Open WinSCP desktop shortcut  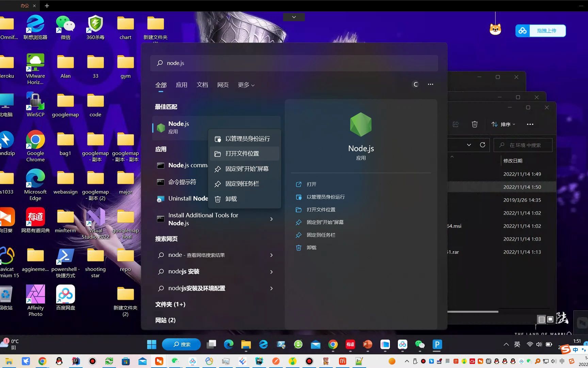(x=35, y=104)
